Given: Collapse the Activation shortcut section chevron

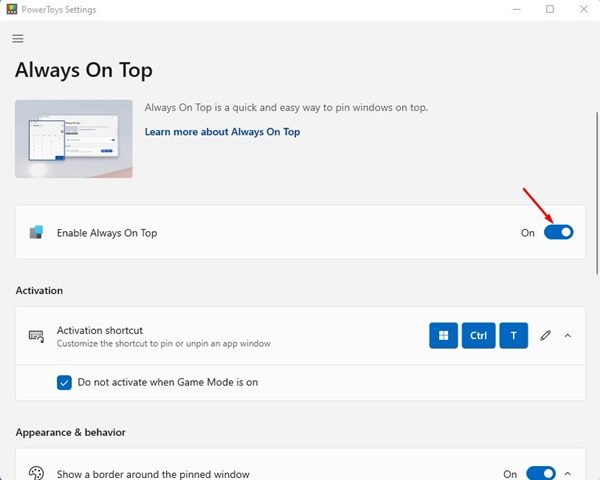Looking at the screenshot, I should tap(568, 336).
